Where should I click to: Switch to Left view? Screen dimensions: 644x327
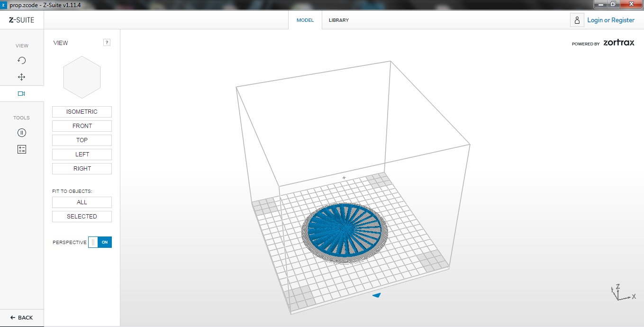point(82,154)
